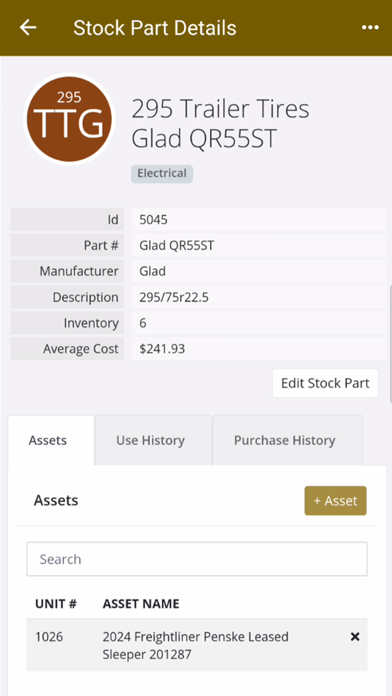Viewport: 392px width, 696px height.
Task: Remove asset 1026 with the X icon
Action: pos(355,637)
